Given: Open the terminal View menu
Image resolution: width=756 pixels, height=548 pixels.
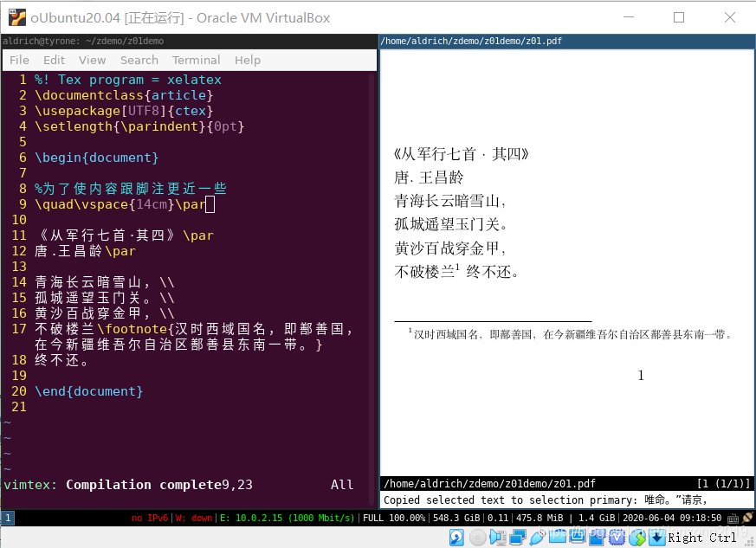Looking at the screenshot, I should (x=92, y=60).
